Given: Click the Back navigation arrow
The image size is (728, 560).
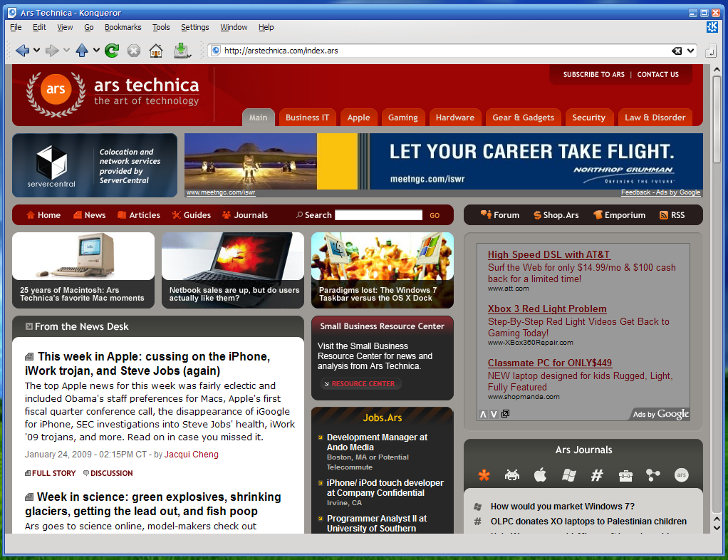Looking at the screenshot, I should [x=22, y=50].
